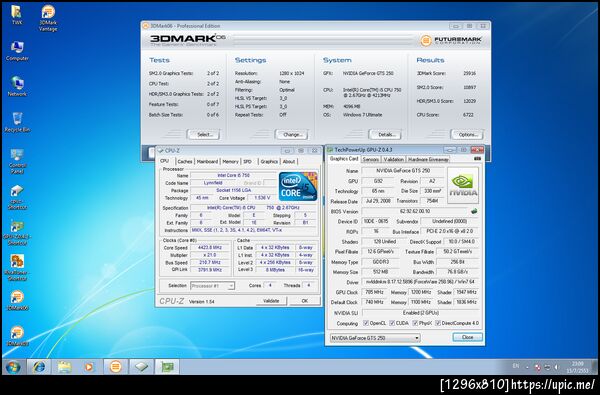Toggle the PhysX checkbox in GPU-Z
Image resolution: width=600 pixels, height=395 pixels.
[415, 323]
